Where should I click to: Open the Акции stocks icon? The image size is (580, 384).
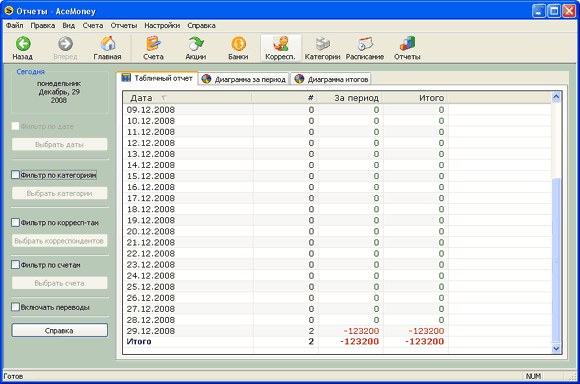coord(196,44)
